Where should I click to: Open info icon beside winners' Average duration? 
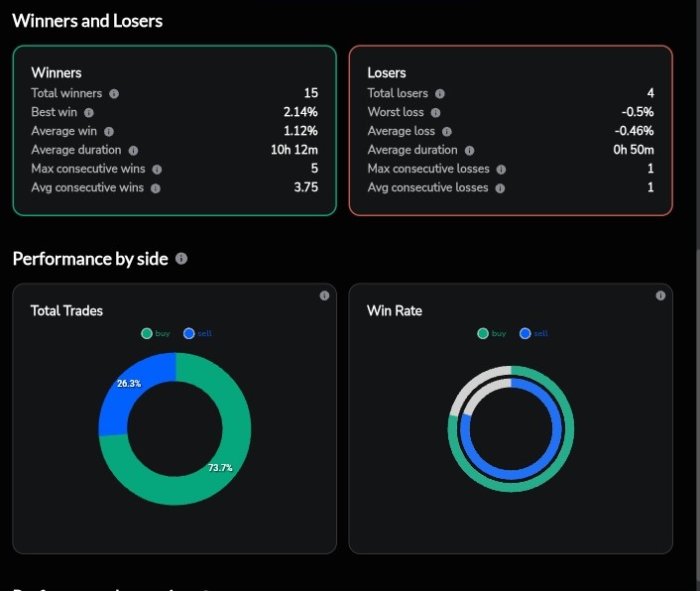pos(133,151)
